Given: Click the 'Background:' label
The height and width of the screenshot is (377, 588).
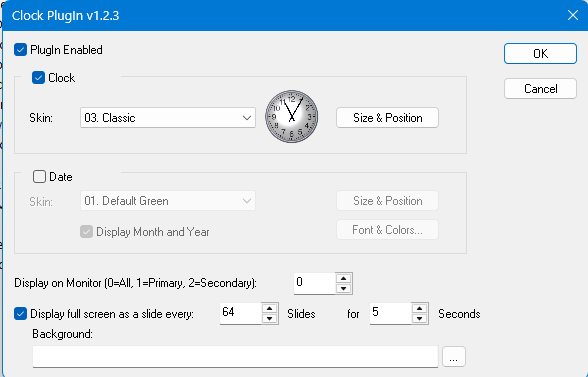Looking at the screenshot, I should [x=62, y=333].
